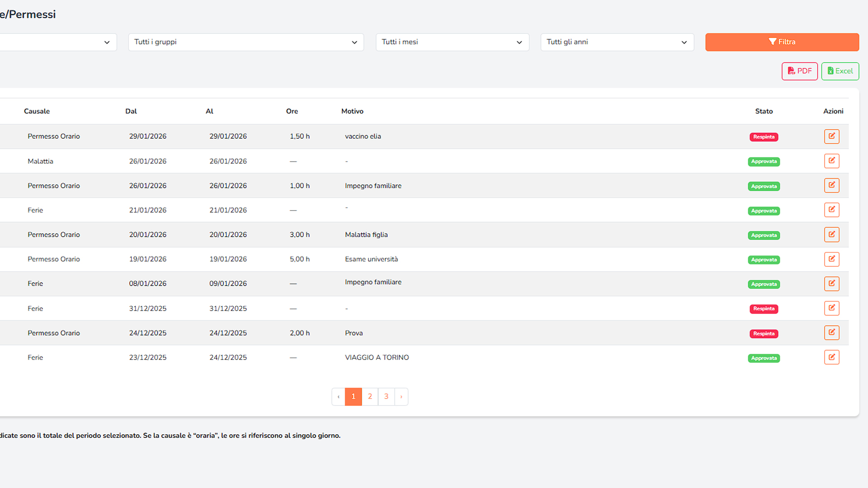Edit the Ferie 21/01/2026 entry
Viewport: 868px width, 488px height.
[x=831, y=210]
